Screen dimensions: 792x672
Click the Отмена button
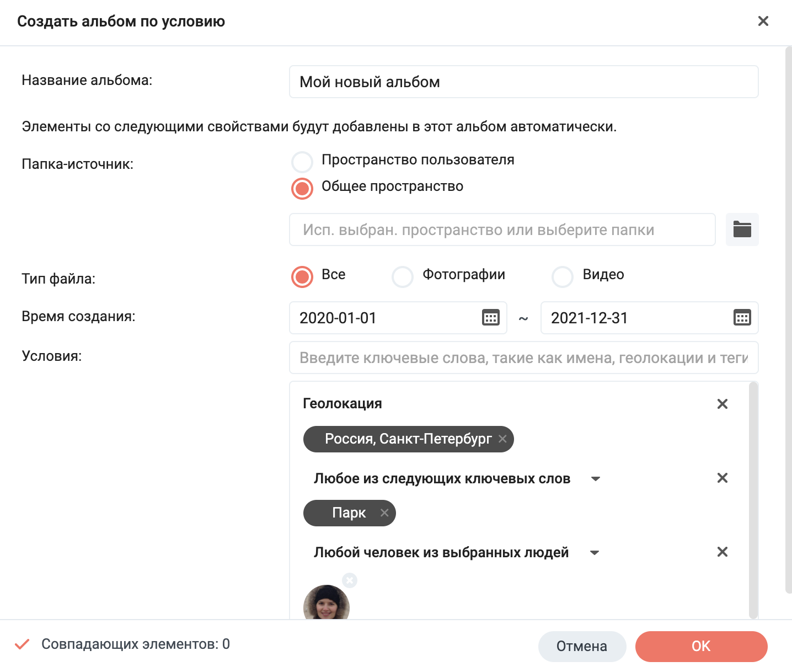[582, 646]
